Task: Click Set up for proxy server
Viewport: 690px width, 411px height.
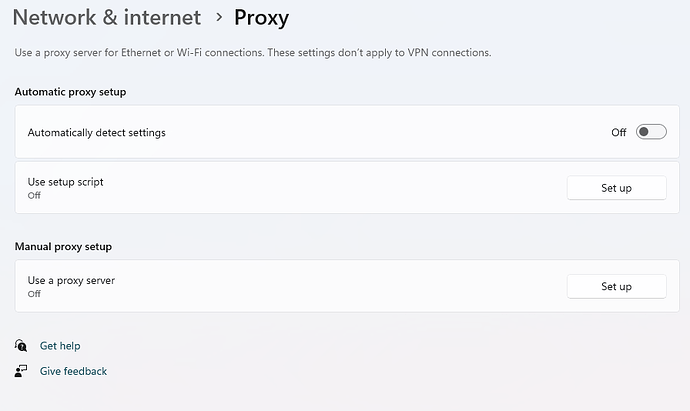Action: 617,286
